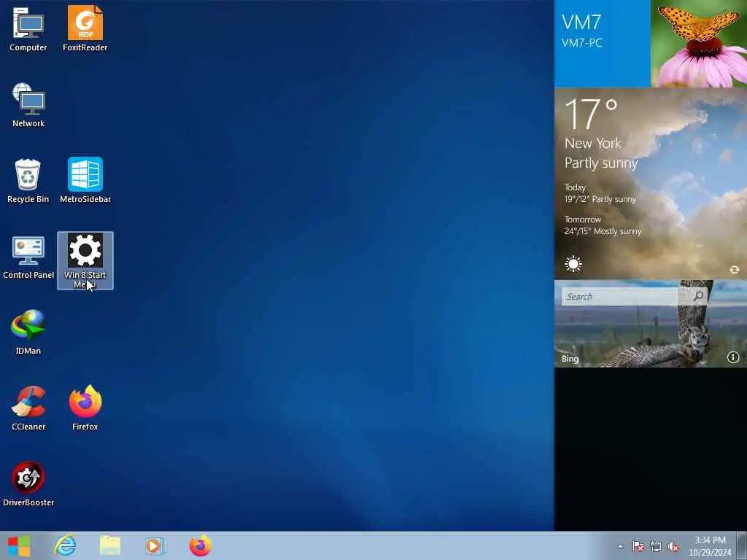The image size is (747, 560).
Task: Select the Recycle Bin icon
Action: (28, 181)
